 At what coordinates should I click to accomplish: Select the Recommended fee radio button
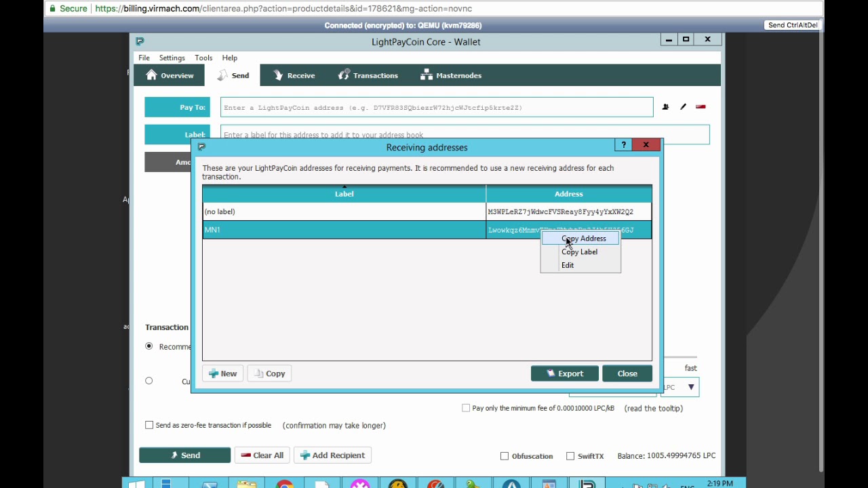(x=149, y=346)
